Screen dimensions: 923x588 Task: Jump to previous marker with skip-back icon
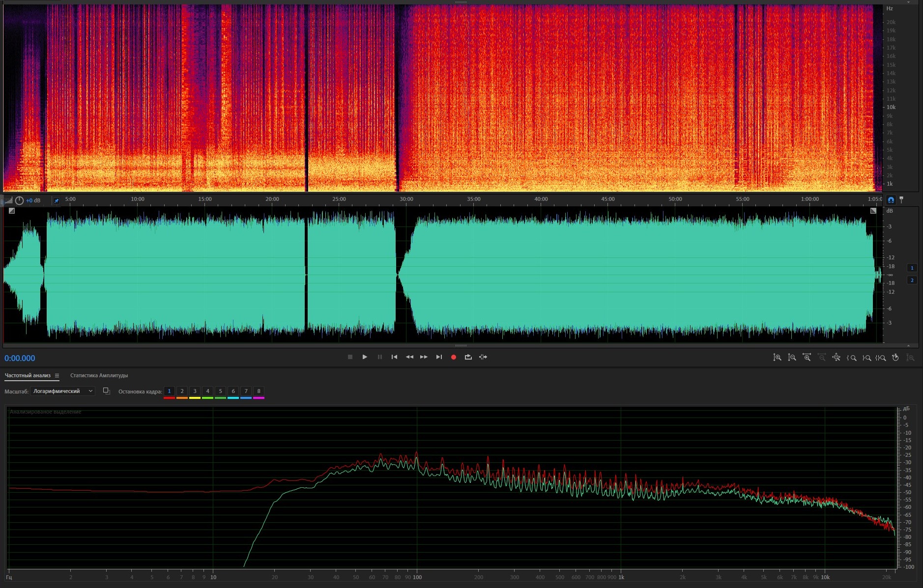pyautogui.click(x=394, y=357)
